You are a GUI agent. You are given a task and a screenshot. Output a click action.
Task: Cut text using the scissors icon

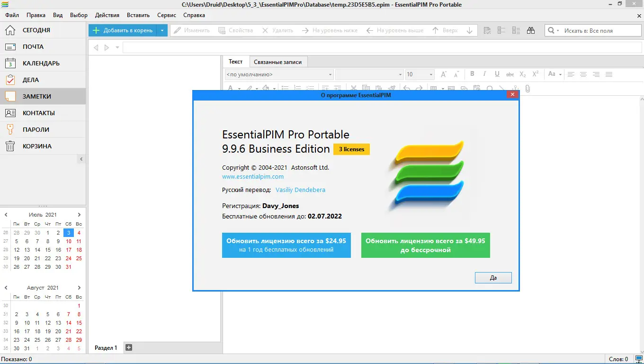coord(353,88)
